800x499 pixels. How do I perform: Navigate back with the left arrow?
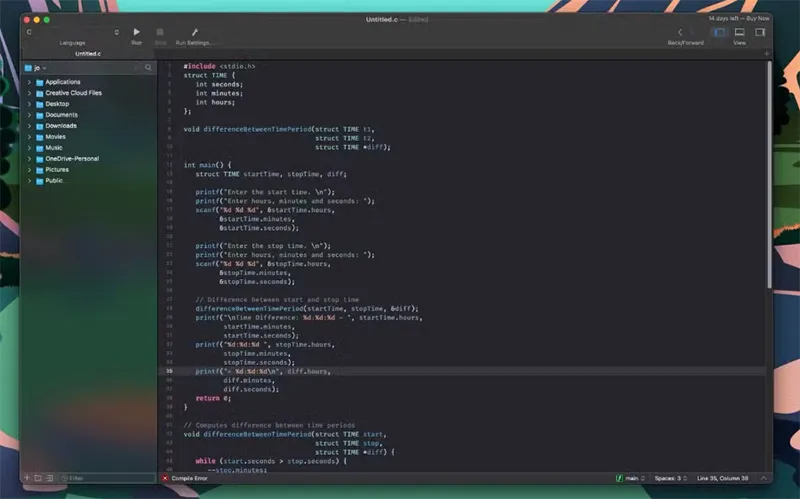pos(680,32)
